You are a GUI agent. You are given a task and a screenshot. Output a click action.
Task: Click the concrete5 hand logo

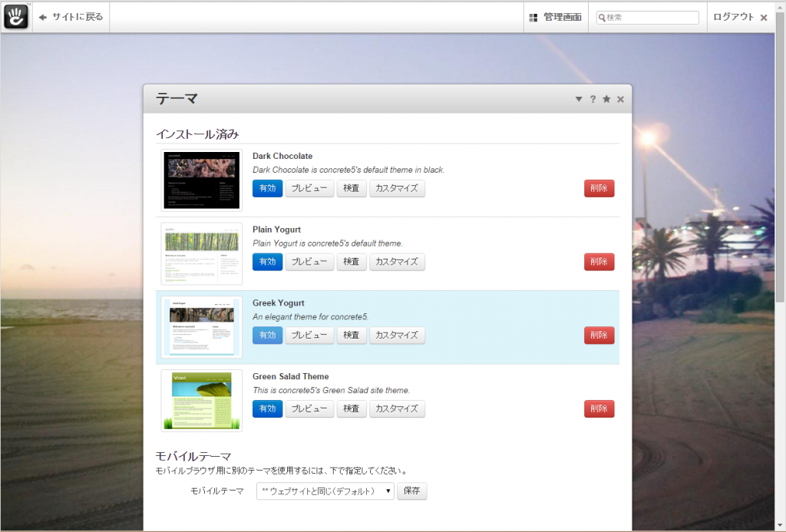tap(15, 15)
